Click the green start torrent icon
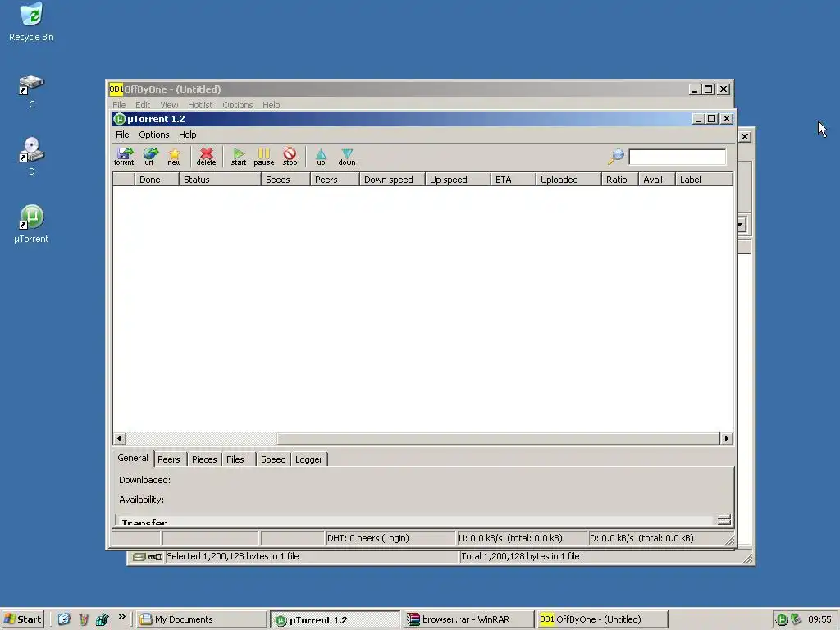Viewport: 840px width, 630px height. coord(239,157)
